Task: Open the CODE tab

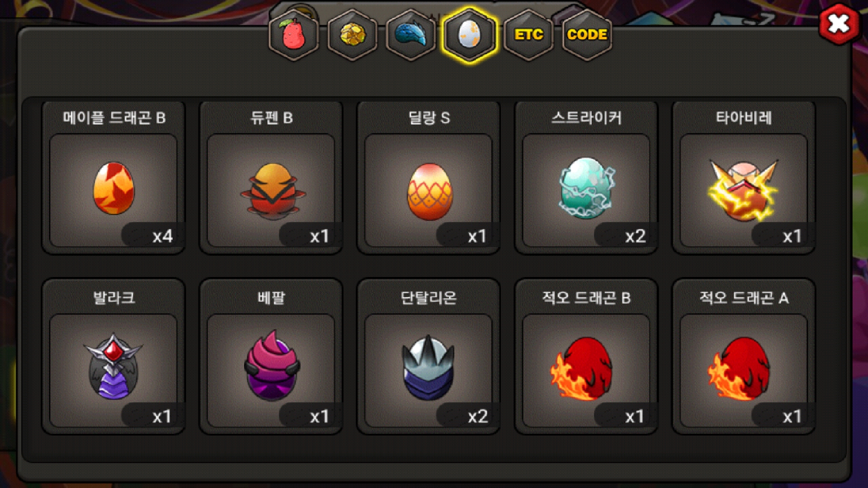Action: pos(587,35)
